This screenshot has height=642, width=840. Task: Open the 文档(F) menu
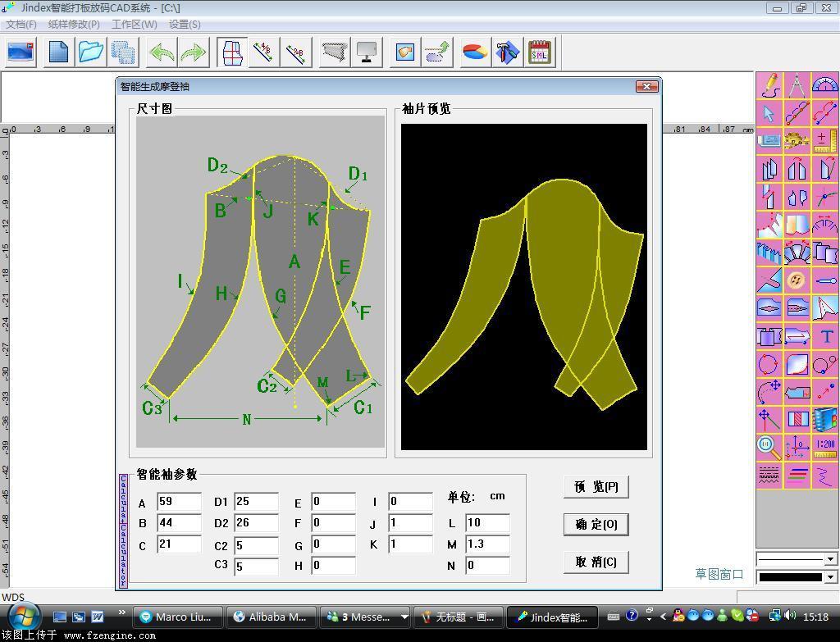(x=21, y=25)
